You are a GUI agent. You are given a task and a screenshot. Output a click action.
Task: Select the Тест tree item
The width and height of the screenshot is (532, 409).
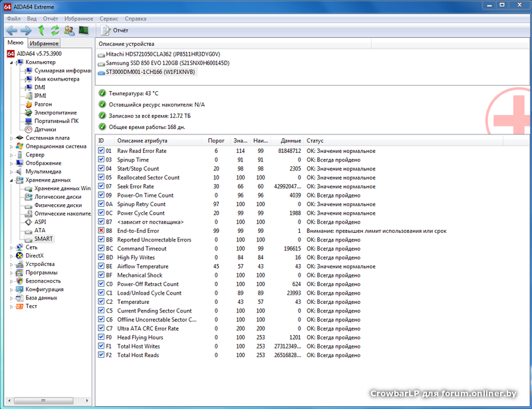click(x=31, y=306)
